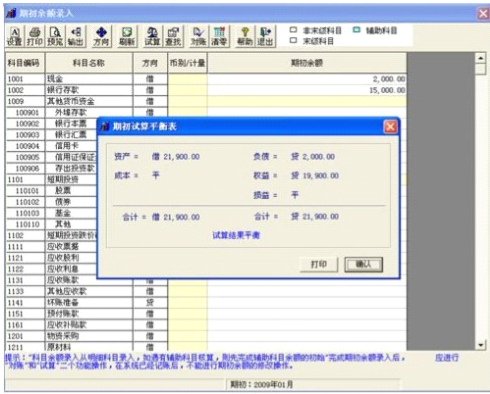The image size is (490, 394).
Task: Open the 查找 find icon
Action: 173,36
